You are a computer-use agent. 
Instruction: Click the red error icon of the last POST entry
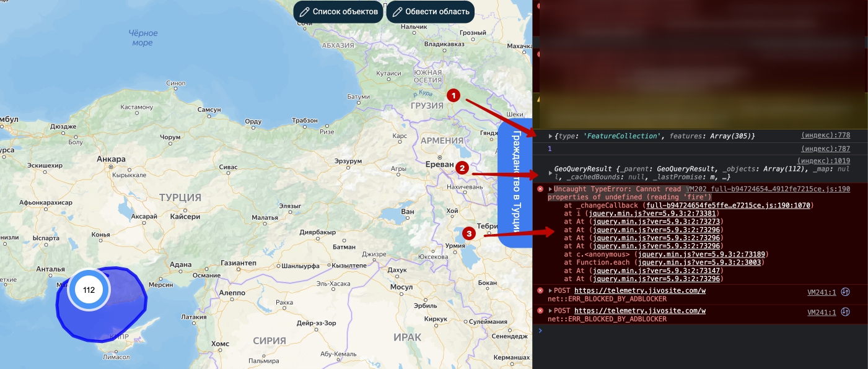pyautogui.click(x=540, y=311)
